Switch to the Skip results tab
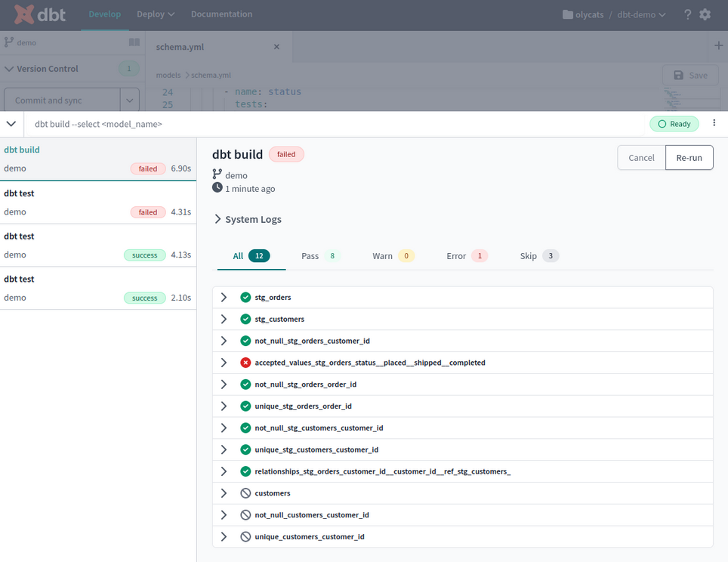Screen dimensions: 728x562 [539, 256]
